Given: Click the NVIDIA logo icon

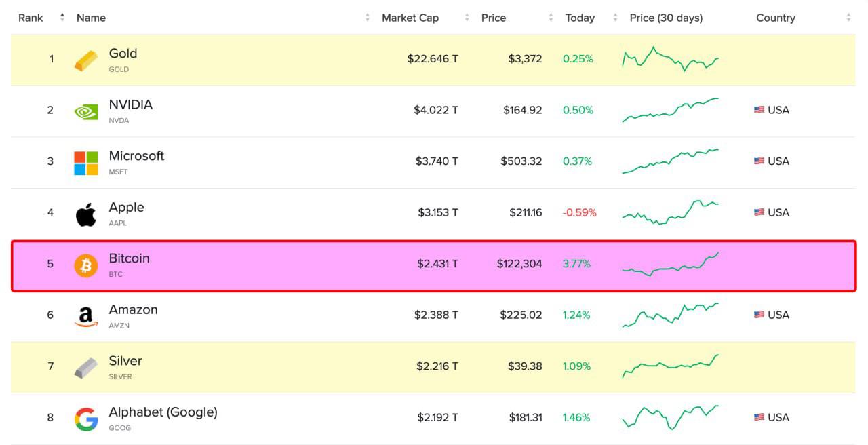Looking at the screenshot, I should point(86,111).
